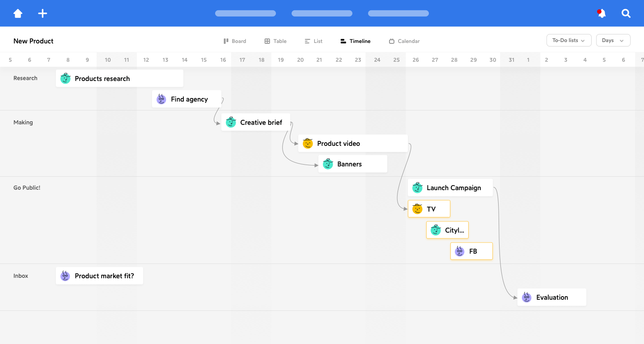Viewport: 644px width, 344px height.
Task: Select the List view tab
Action: coord(314,41)
